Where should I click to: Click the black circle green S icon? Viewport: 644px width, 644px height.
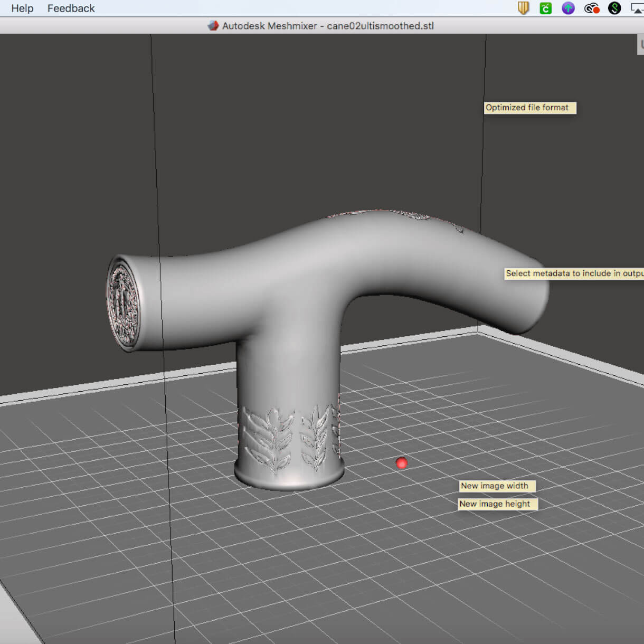(x=614, y=8)
